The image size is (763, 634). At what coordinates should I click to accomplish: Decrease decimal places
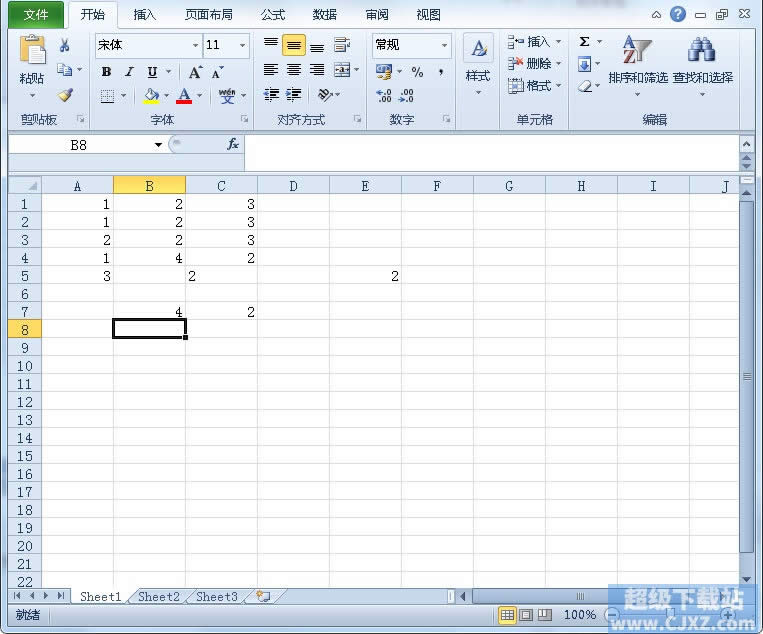pyautogui.click(x=406, y=95)
